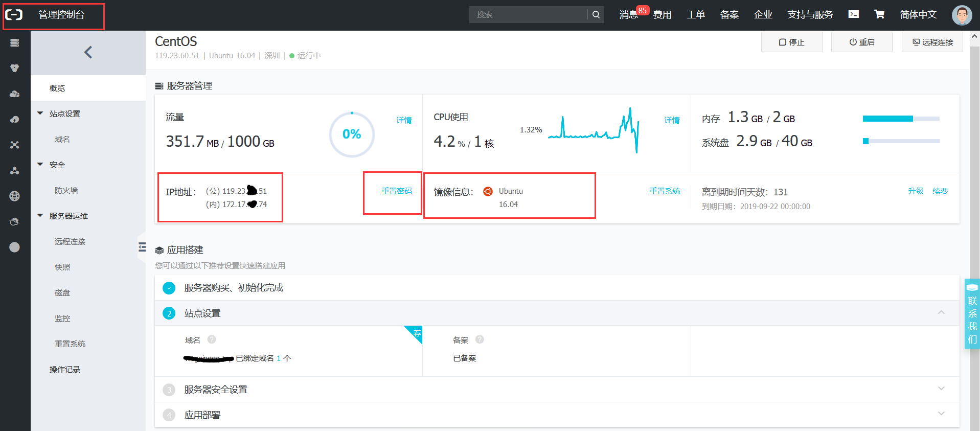980x431 pixels.
Task: Click the Alibaba Cloud logo icon
Action: coord(14,15)
